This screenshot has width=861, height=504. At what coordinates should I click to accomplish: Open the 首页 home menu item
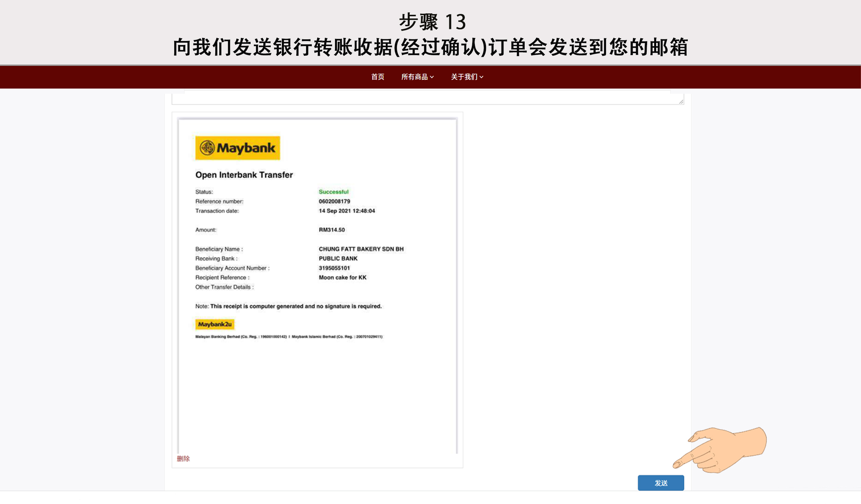(378, 77)
